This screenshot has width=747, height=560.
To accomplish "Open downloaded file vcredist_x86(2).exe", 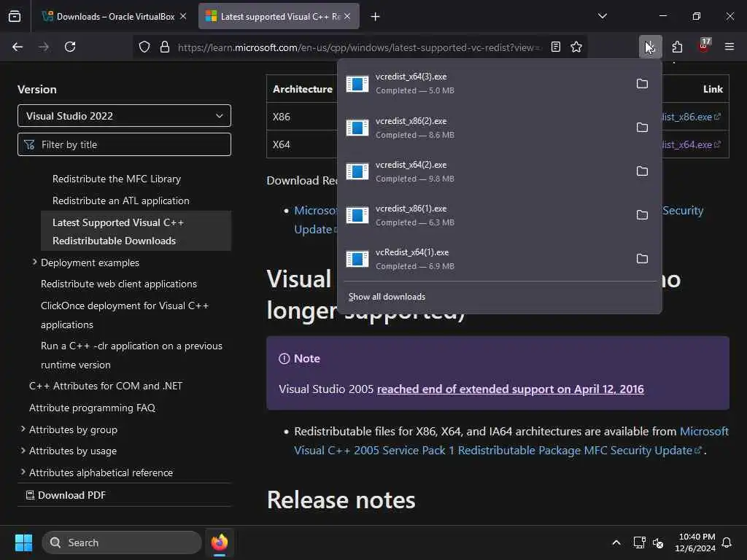I will 483,128.
